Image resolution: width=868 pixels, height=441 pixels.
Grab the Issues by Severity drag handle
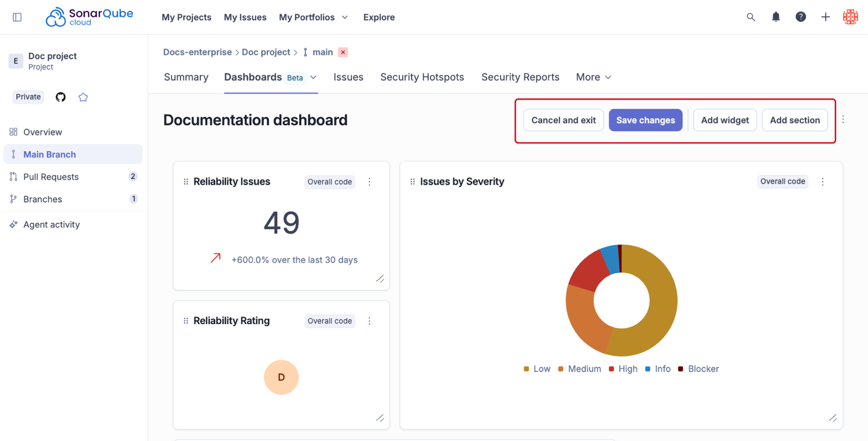point(413,182)
